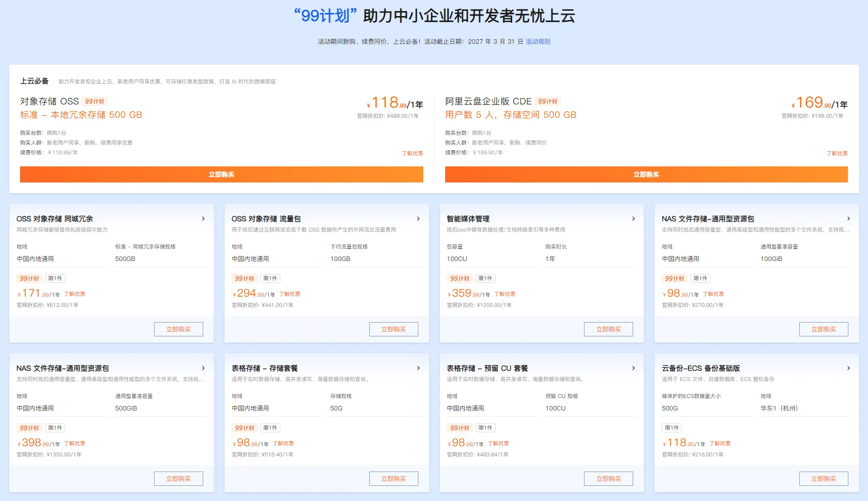
Task: Open 了解优惠 in NAS 100GiB card
Action: [x=714, y=294]
